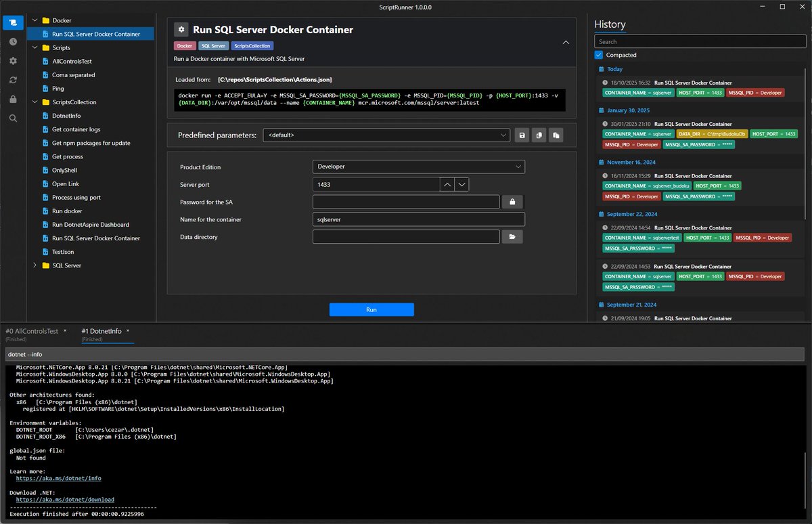Toggle the Compacted checkbox in History
The image size is (812, 524).
tap(598, 55)
